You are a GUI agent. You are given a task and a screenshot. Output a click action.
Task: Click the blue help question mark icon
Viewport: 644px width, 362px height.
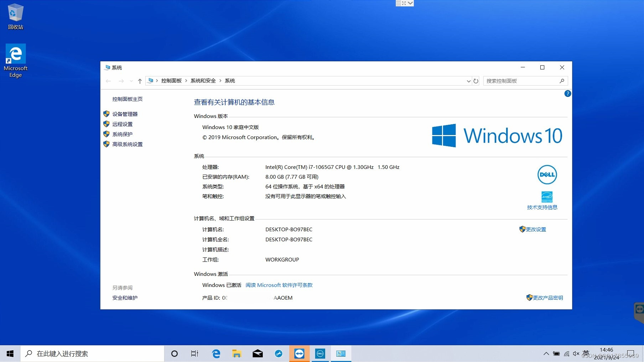click(567, 94)
